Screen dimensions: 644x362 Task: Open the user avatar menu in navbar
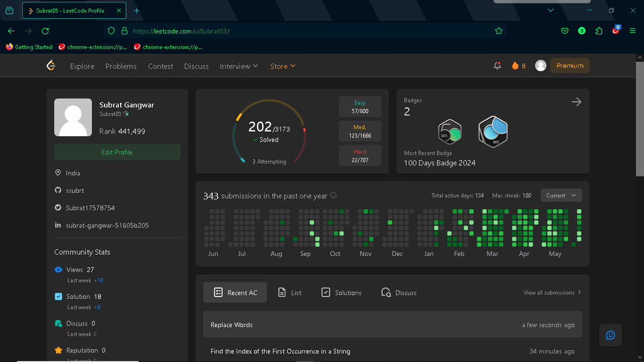pos(541,65)
